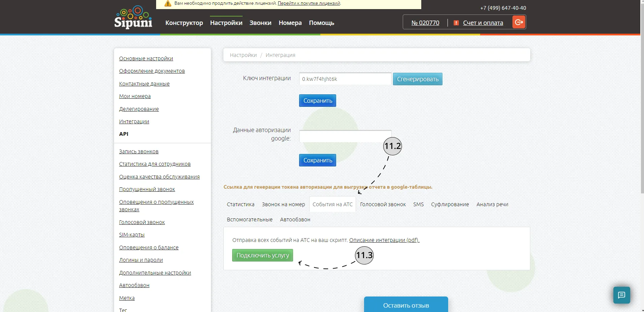
Task: Switch to the Анализ речи tab
Action: [492, 204]
